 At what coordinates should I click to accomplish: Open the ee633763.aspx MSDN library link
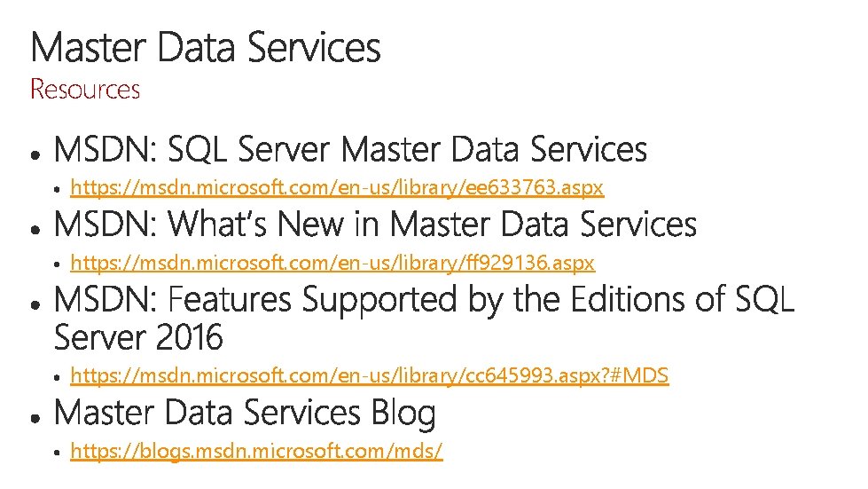click(x=337, y=188)
